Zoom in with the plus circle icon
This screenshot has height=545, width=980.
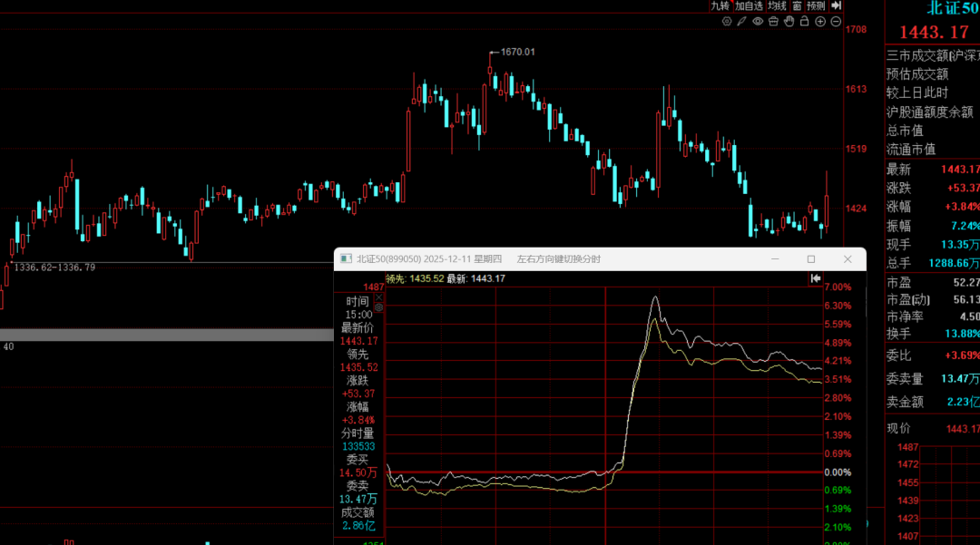coord(820,21)
